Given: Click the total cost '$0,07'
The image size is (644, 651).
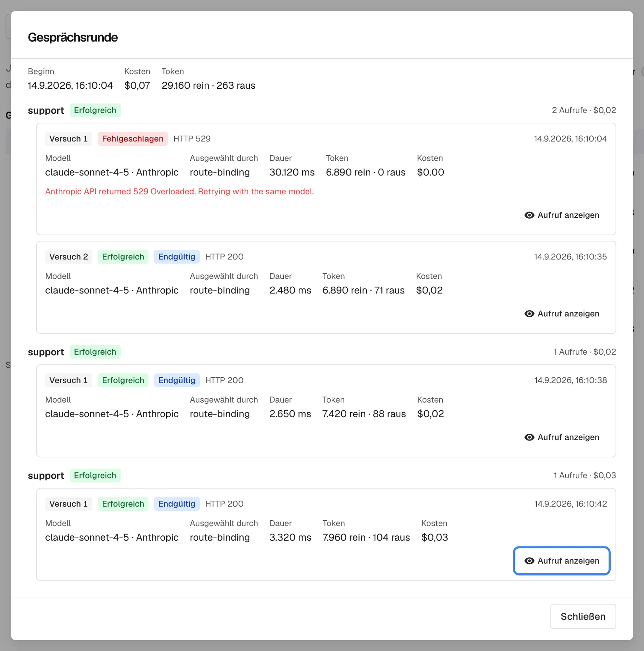Looking at the screenshot, I should pyautogui.click(x=137, y=86).
